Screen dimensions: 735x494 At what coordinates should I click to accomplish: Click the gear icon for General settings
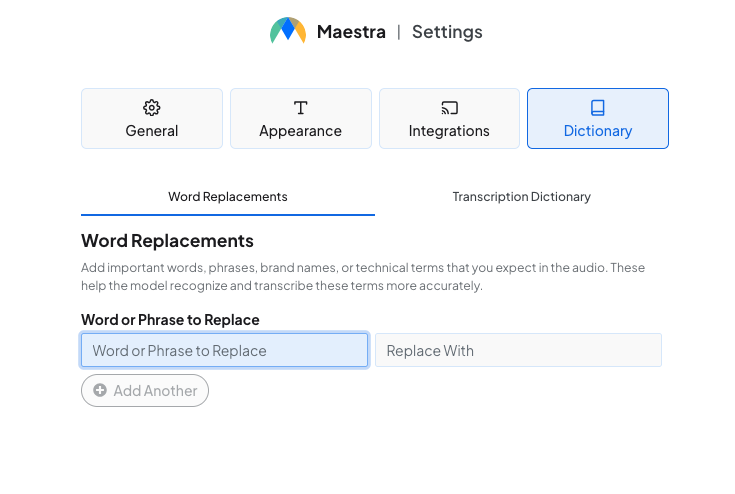(152, 108)
